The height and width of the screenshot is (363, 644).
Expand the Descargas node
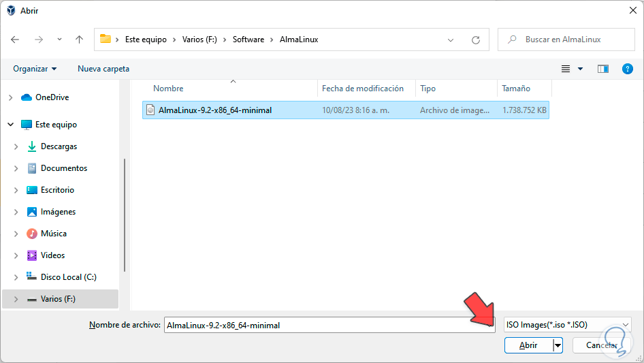coord(16,146)
